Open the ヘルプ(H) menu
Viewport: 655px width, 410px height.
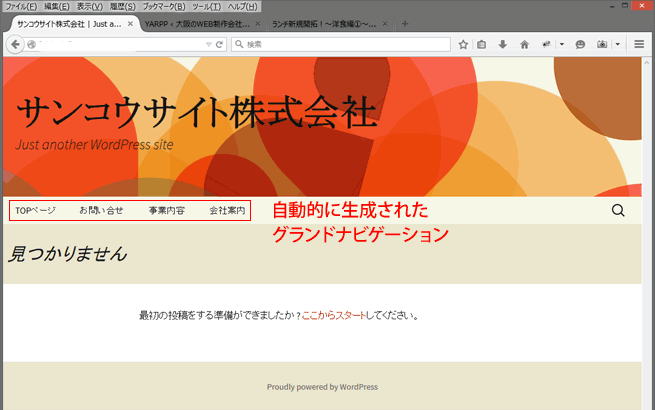pos(242,7)
